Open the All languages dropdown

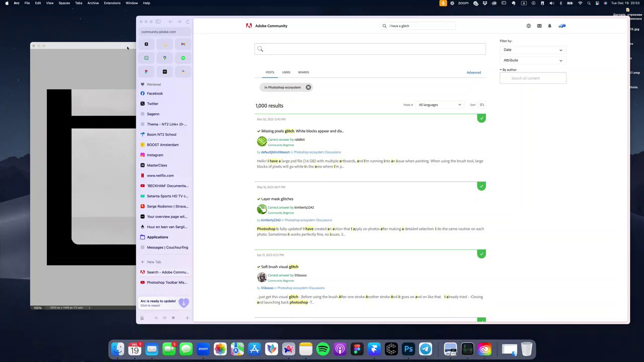point(440,105)
